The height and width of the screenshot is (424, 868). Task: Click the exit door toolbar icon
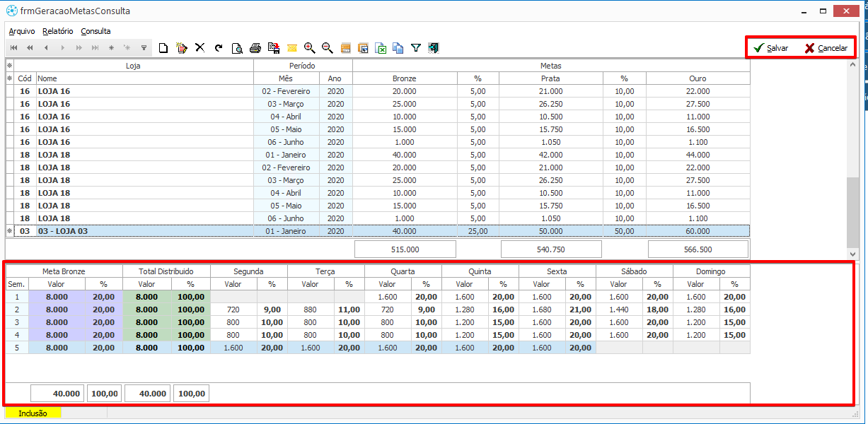click(x=434, y=48)
